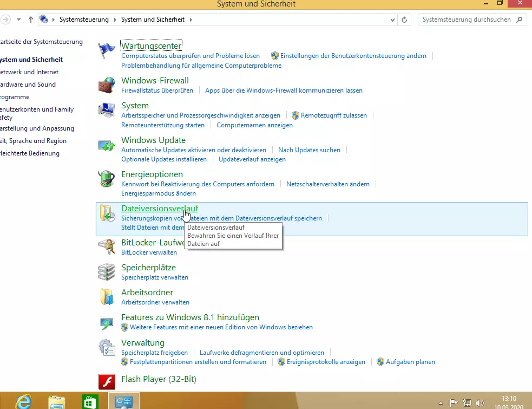This screenshot has height=409, width=532.
Task: Click the network tray icon
Action: 467,403
